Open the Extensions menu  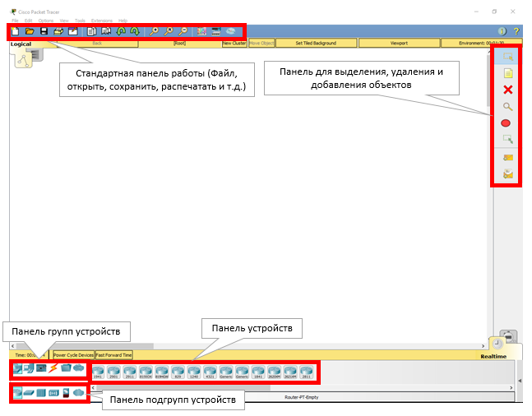coord(102,21)
